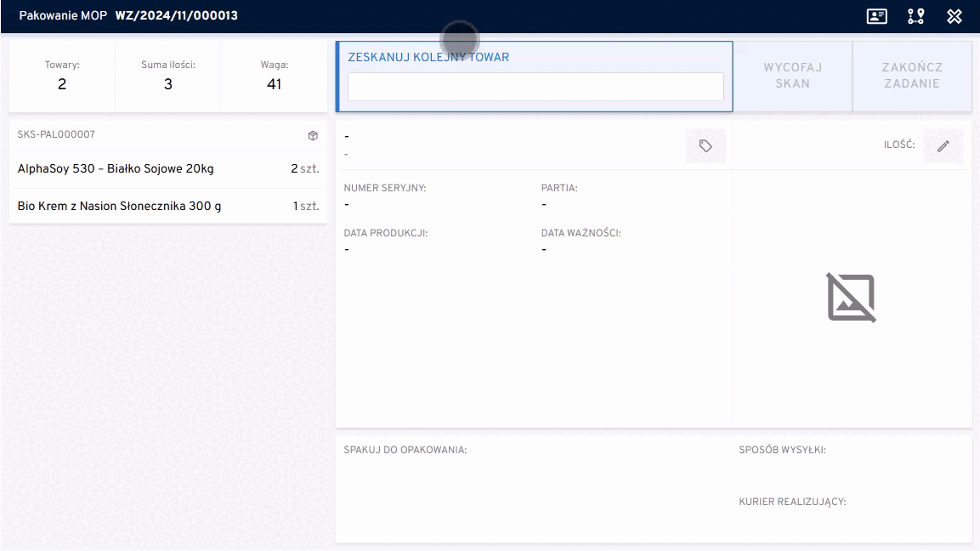Click the SKS-PAL000007 pallet header
Viewport: 980px width, 551px height.
tap(57, 135)
